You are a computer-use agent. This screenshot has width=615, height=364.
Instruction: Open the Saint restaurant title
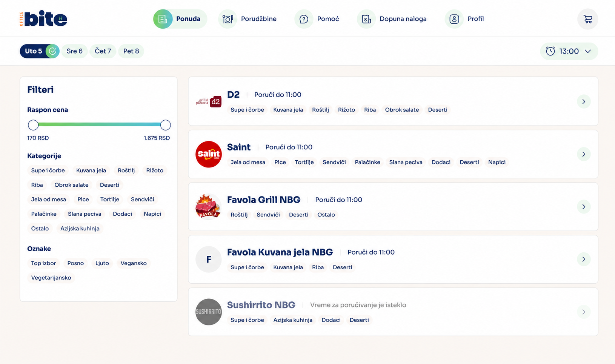pos(239,147)
